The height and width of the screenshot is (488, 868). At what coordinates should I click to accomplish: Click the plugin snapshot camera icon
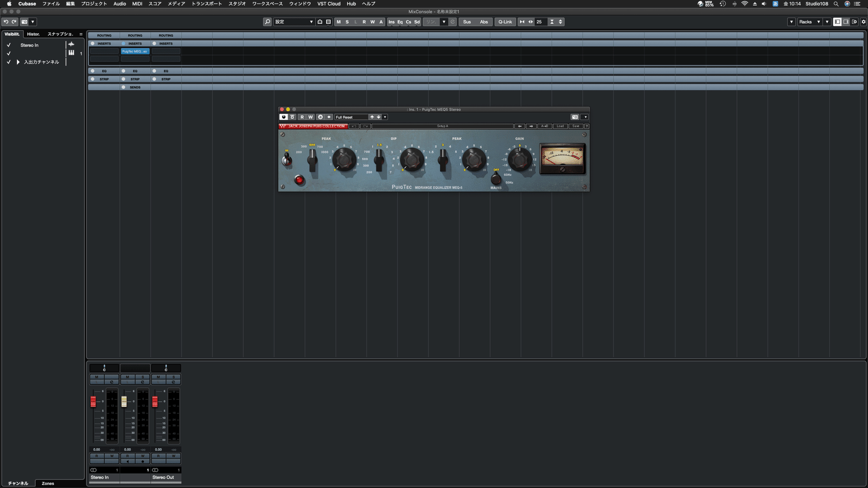point(575,117)
